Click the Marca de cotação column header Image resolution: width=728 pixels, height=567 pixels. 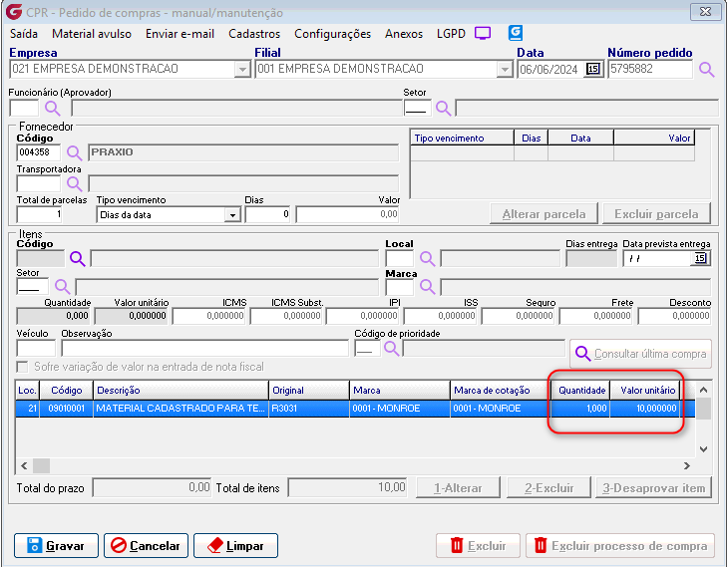pyautogui.click(x=500, y=391)
